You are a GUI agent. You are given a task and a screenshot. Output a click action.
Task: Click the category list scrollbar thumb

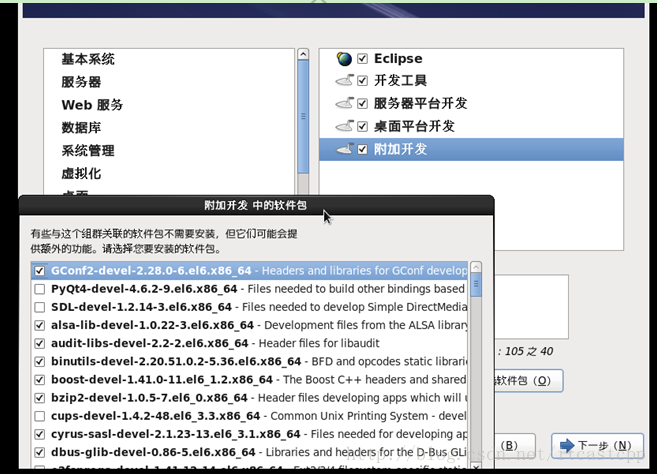point(303,117)
